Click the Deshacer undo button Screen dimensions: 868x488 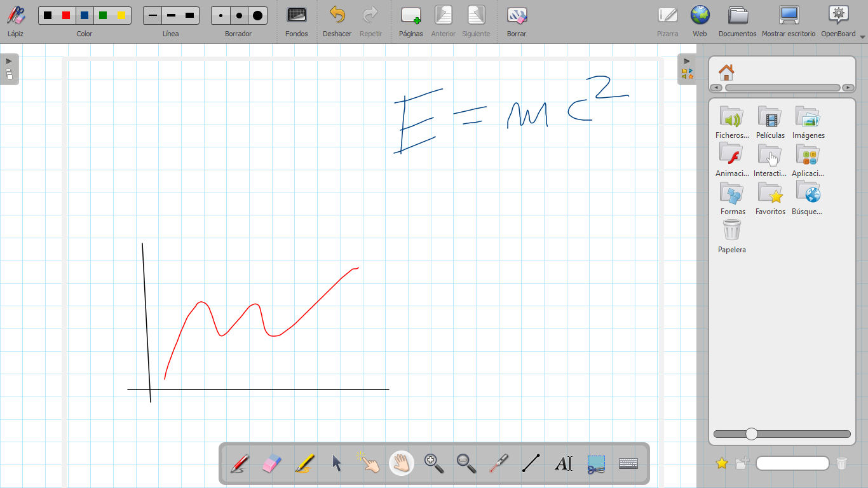click(337, 20)
